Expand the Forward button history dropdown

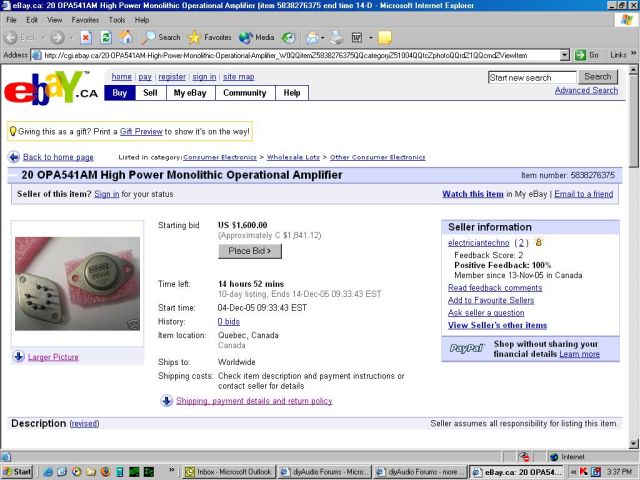click(71, 38)
